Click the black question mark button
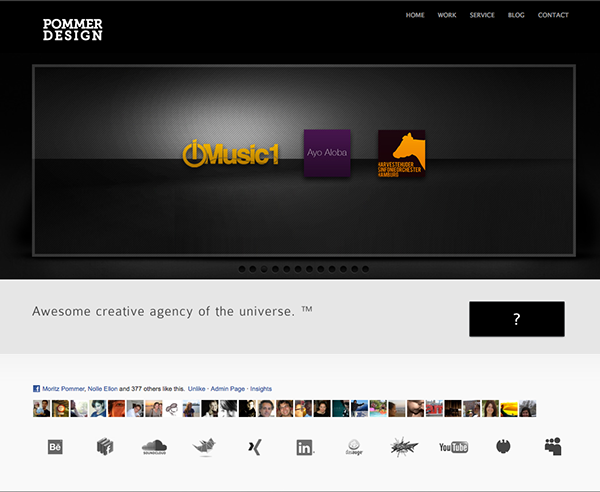600x492 pixels. [517, 319]
